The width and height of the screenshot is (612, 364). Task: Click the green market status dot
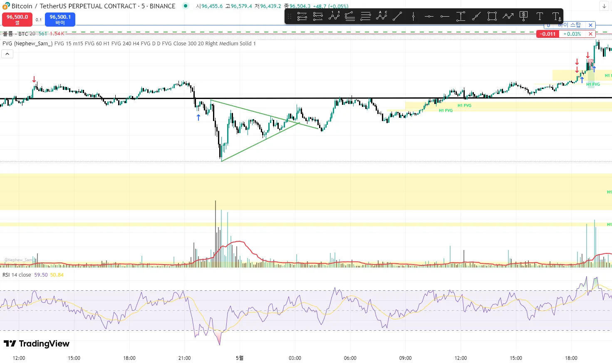coord(186,6)
